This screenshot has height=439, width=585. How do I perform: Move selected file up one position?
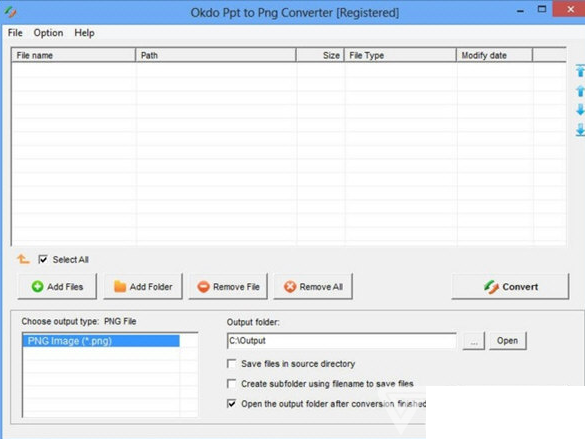pyautogui.click(x=580, y=91)
